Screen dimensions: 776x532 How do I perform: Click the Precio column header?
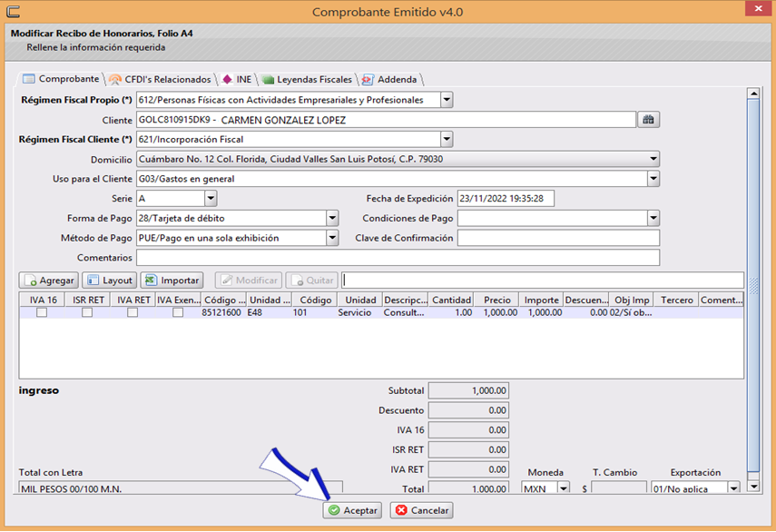tap(496, 300)
